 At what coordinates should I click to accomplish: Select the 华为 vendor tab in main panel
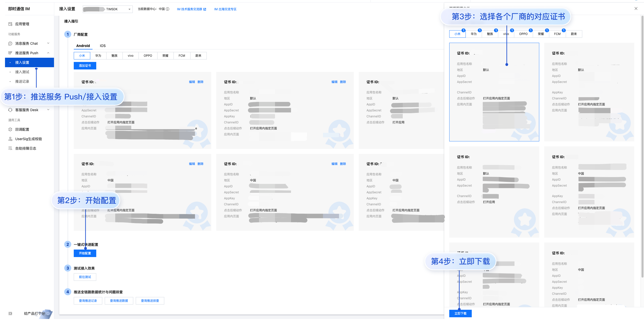[x=98, y=56]
